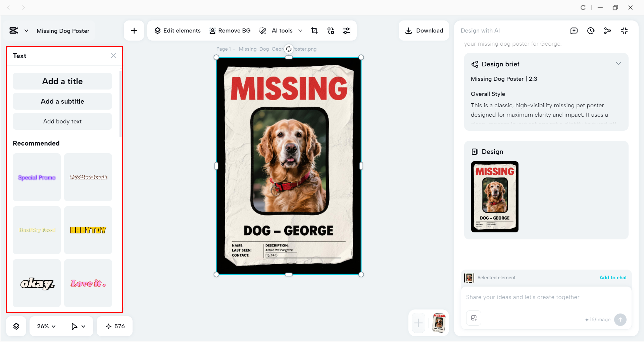Collapse the Design brief section
Screen dimensions: 644x342
[618, 63]
